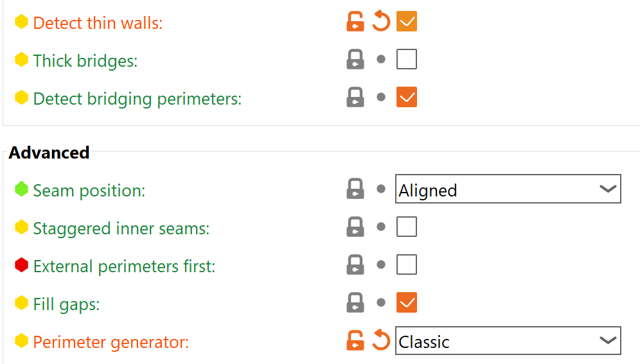Click the unlocked lock icon for Detect thin walls
640x364 pixels.
pos(355,22)
